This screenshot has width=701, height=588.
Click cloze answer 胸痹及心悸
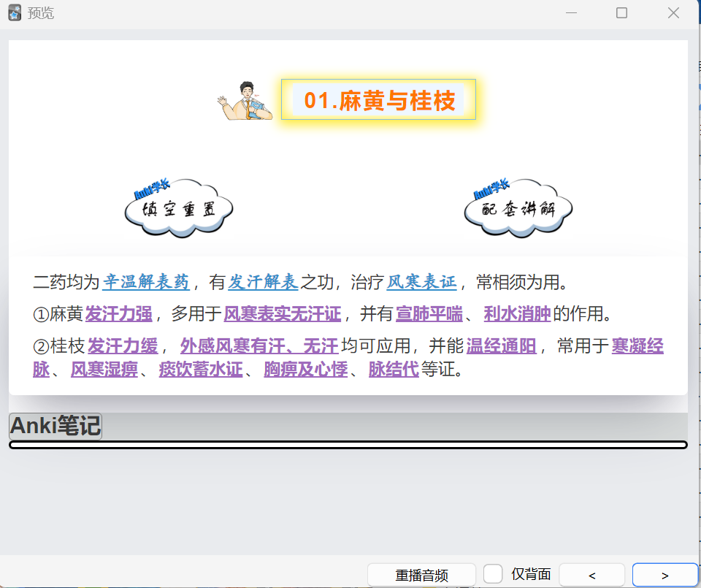[306, 370]
